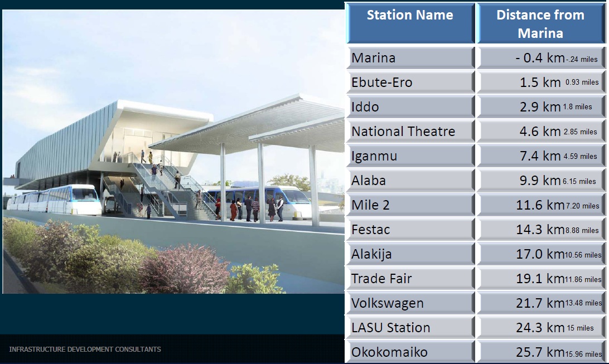Click the Infrastructure Development Consultants footer text
The image size is (609, 364).
tap(85, 350)
